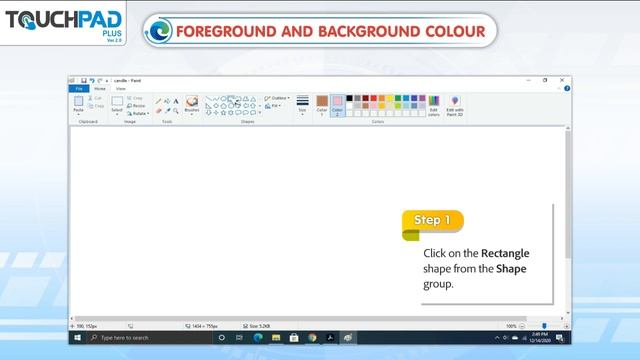640x360 pixels.
Task: Select the Text tool (A)
Action: click(x=176, y=101)
